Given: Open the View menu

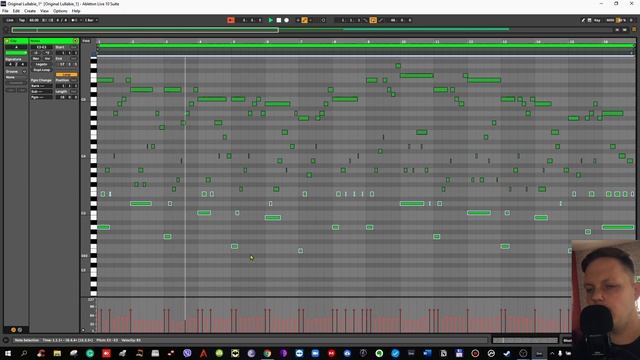Looking at the screenshot, I should (x=44, y=11).
